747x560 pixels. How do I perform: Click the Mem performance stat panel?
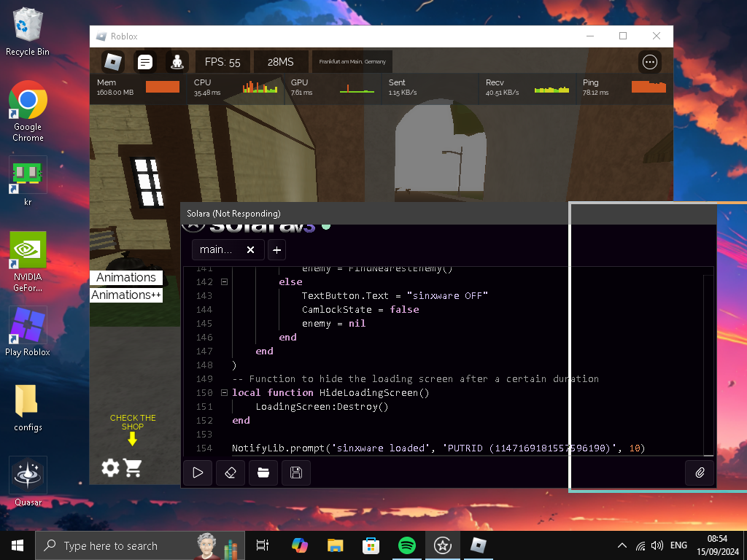138,87
